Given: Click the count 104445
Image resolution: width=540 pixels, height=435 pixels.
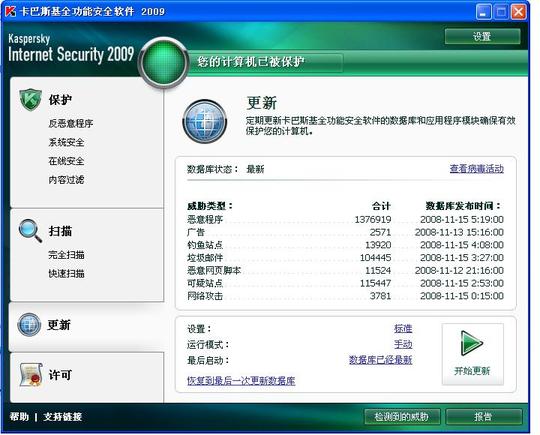Looking at the screenshot, I should click(375, 258).
